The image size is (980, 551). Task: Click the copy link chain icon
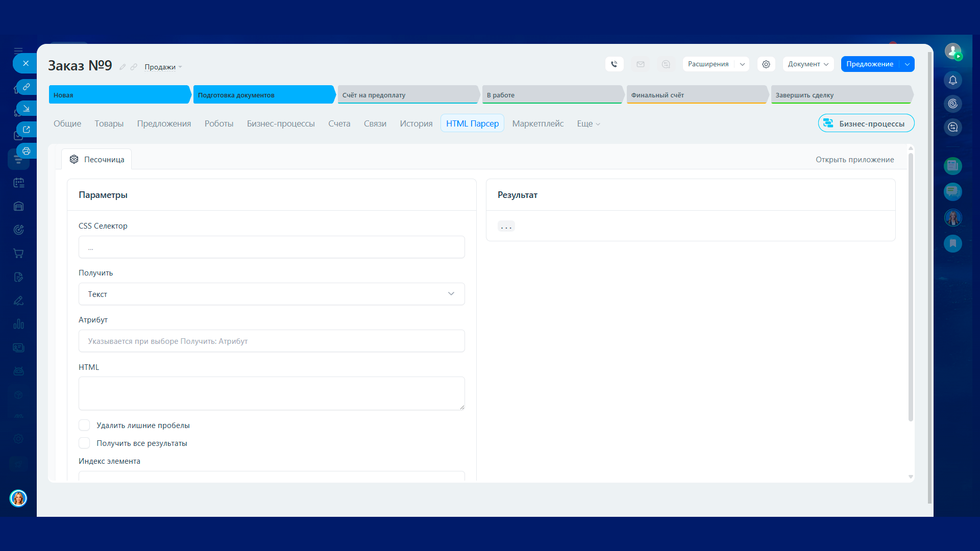point(27,87)
